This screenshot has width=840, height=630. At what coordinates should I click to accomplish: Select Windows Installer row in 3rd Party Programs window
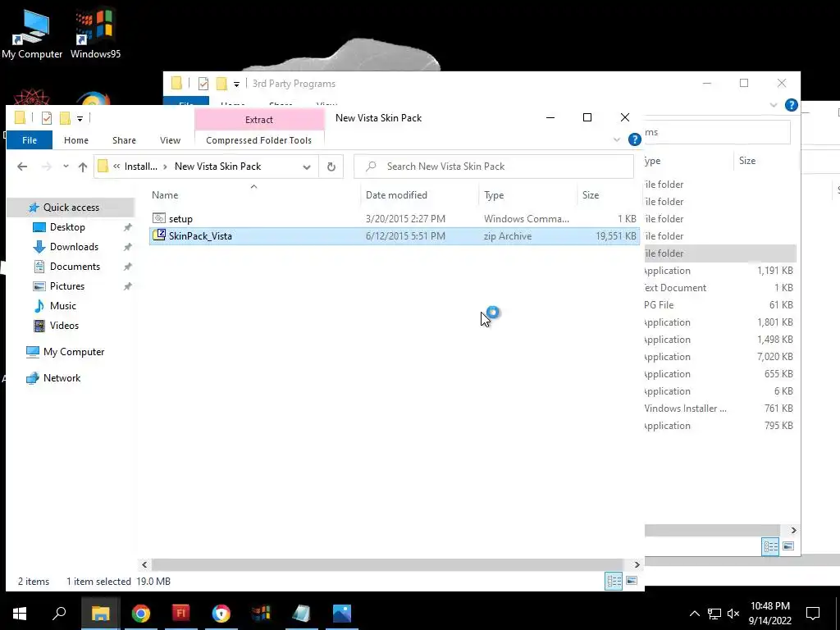[x=719, y=409]
